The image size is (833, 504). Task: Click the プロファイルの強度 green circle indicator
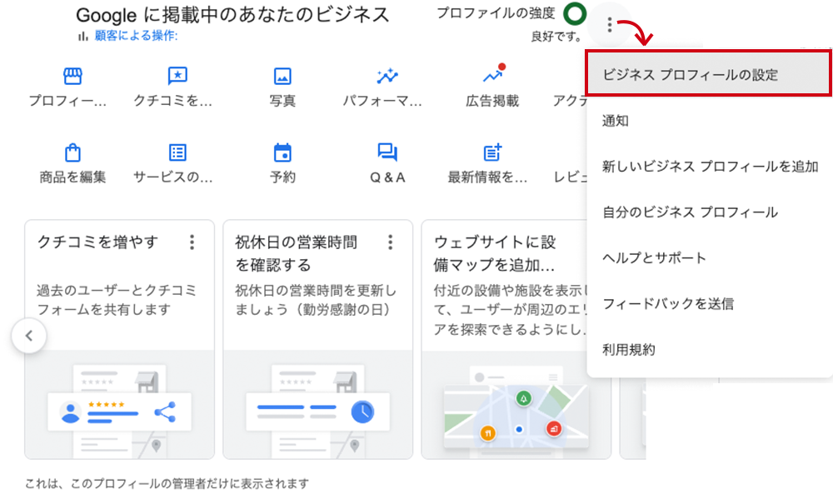coord(574,14)
